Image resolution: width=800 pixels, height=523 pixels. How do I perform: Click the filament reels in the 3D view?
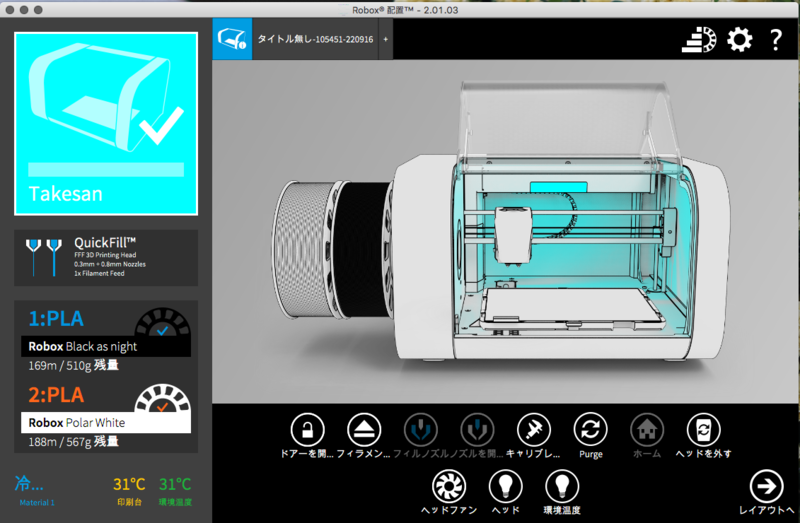coord(333,250)
